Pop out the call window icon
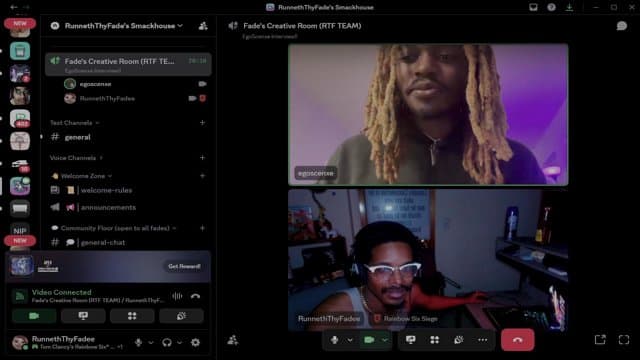The image size is (640, 360). click(x=600, y=340)
